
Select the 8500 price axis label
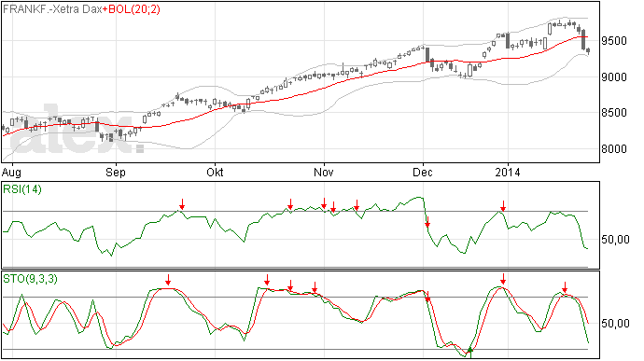pyautogui.click(x=614, y=113)
